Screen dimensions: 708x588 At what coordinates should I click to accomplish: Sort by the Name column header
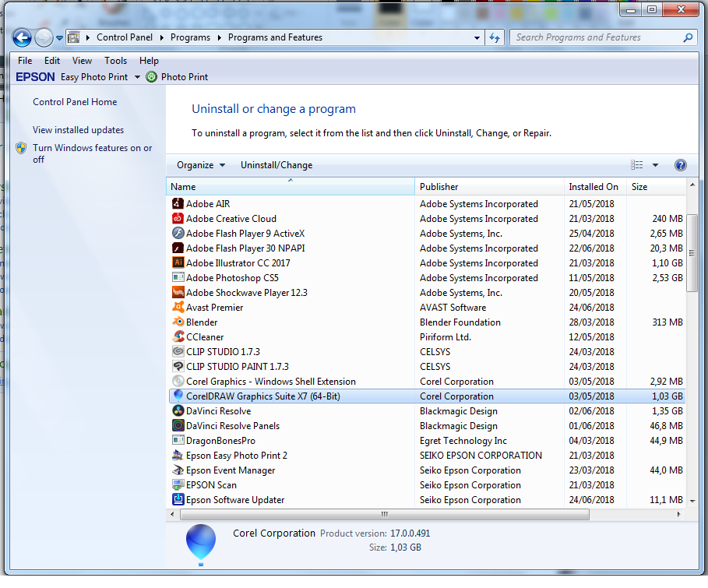click(x=291, y=186)
